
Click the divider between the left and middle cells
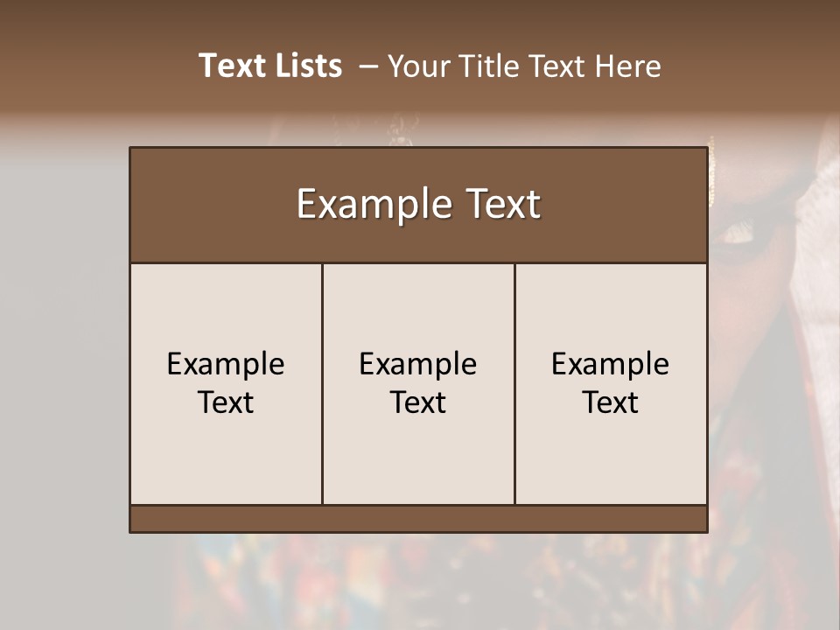pos(322,383)
